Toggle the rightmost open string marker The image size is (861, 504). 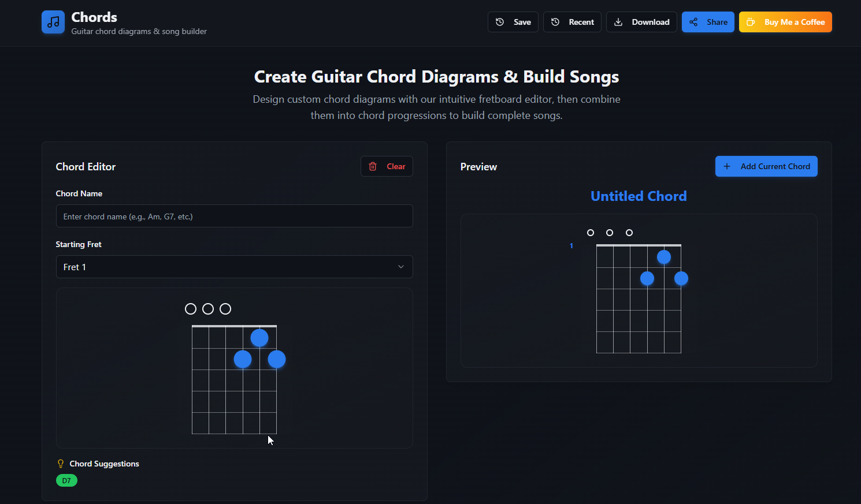pos(225,308)
